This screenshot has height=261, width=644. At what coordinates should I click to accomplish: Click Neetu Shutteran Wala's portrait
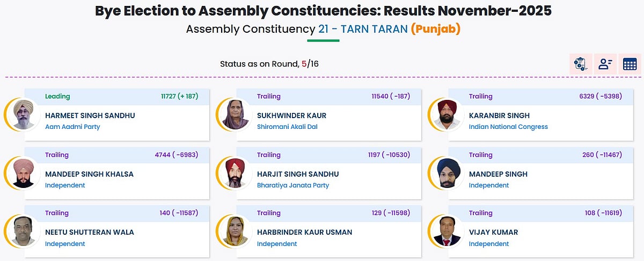point(24,232)
